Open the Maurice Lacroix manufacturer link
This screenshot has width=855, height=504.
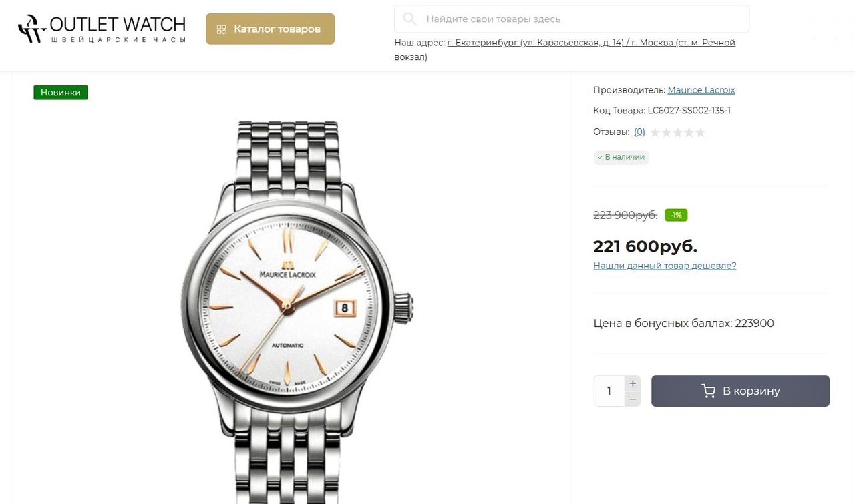pos(701,90)
